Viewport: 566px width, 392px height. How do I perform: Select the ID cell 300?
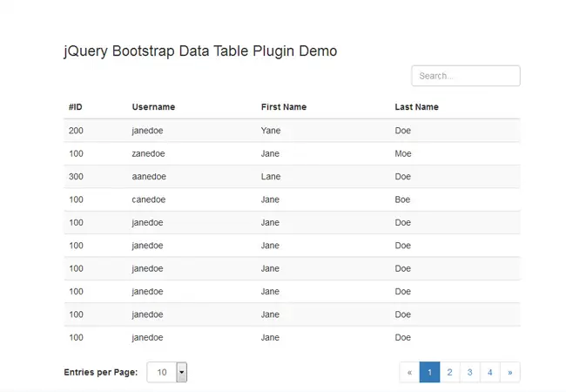[76, 177]
